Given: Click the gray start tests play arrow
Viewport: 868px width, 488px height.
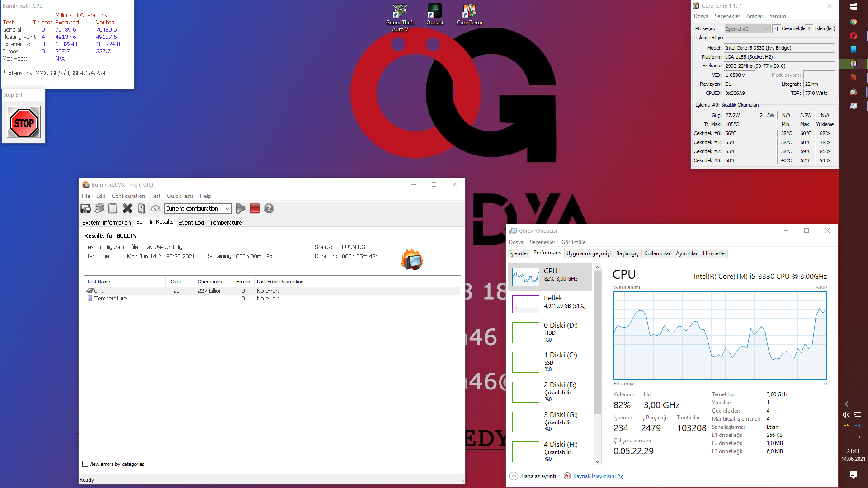Looking at the screenshot, I should 241,208.
